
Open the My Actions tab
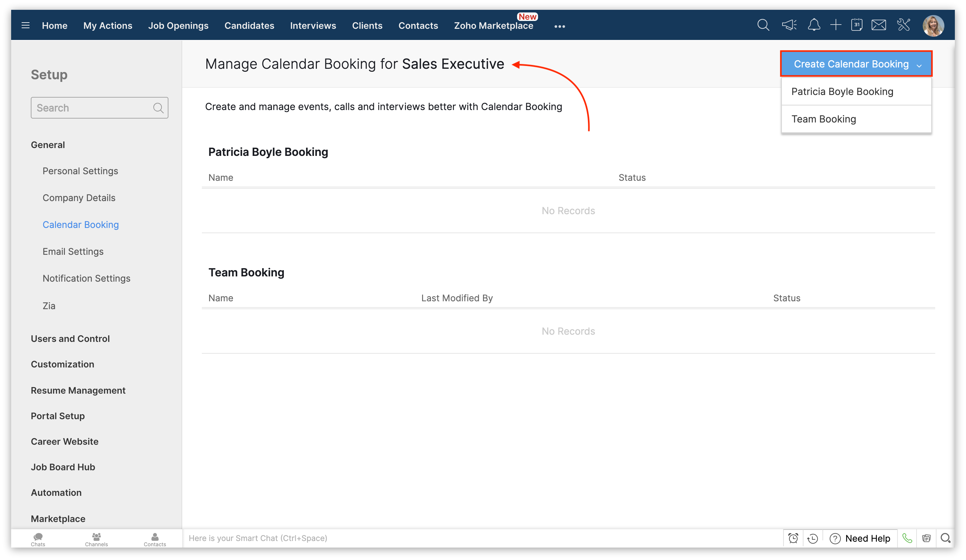click(x=108, y=26)
